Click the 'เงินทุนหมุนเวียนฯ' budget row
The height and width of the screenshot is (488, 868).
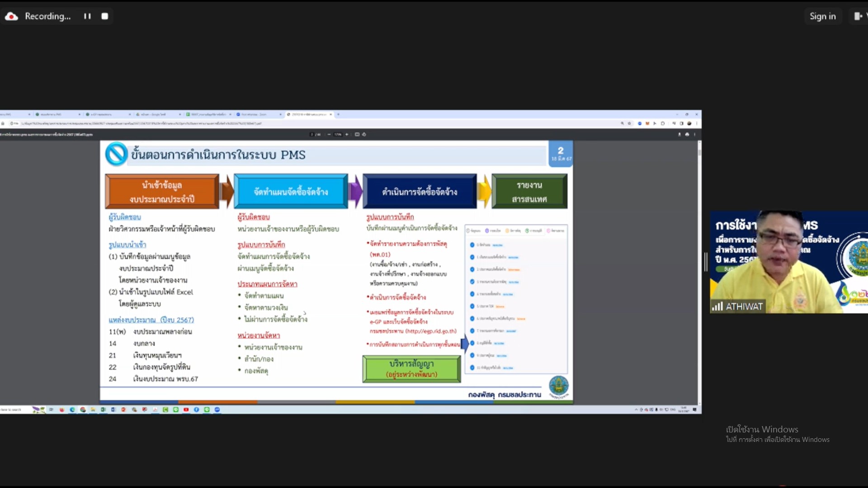145,355
